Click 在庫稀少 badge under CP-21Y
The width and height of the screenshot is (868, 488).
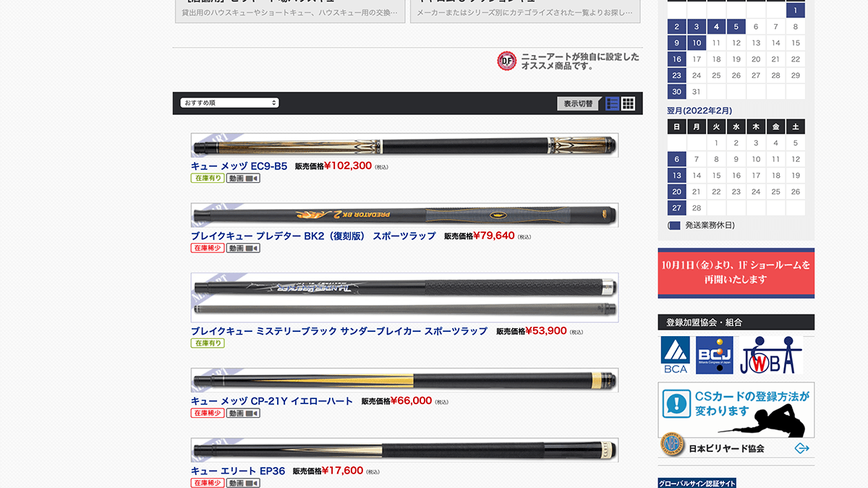[x=208, y=414]
